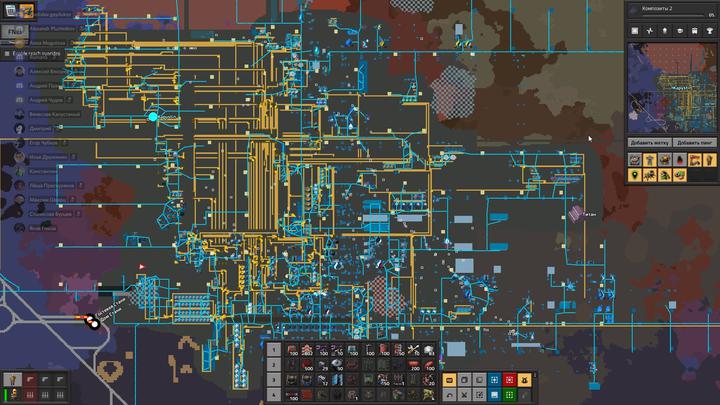Open the blue blueprint book shortcut

(495, 394)
